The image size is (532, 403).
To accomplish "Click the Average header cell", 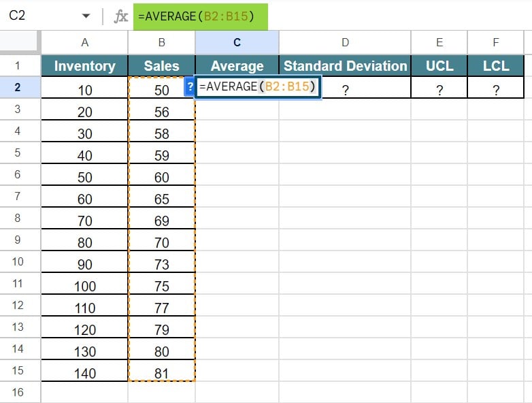I will [x=237, y=66].
